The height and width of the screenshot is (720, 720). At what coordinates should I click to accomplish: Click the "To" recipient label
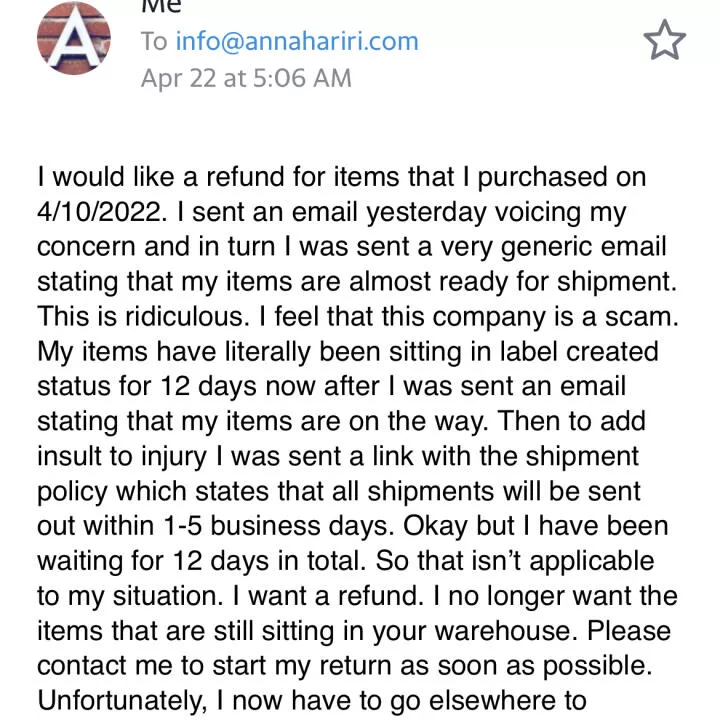pos(154,41)
